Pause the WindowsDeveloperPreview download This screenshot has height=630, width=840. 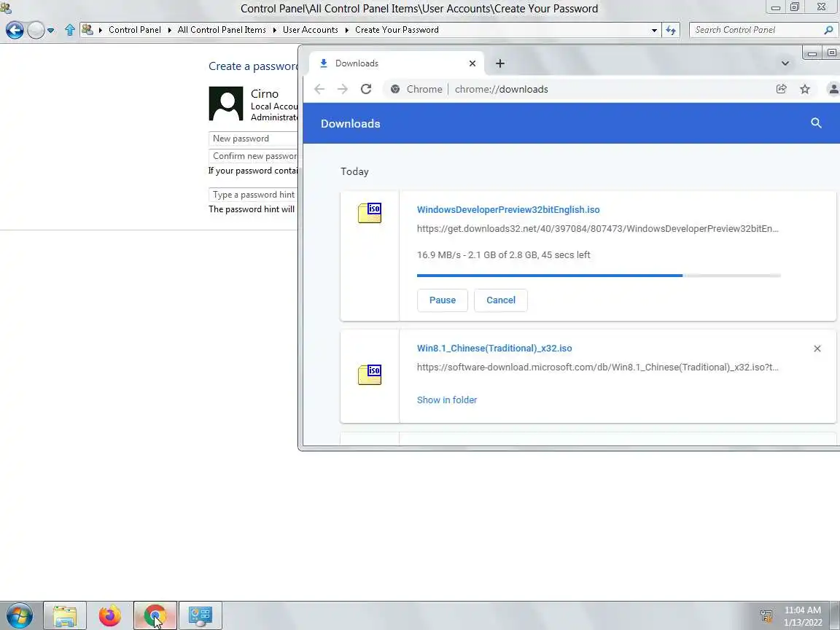point(443,300)
